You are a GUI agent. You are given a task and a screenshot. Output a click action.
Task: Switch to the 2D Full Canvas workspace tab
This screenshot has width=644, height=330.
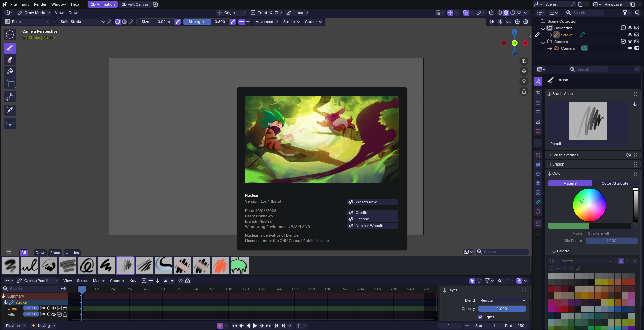[x=135, y=4]
